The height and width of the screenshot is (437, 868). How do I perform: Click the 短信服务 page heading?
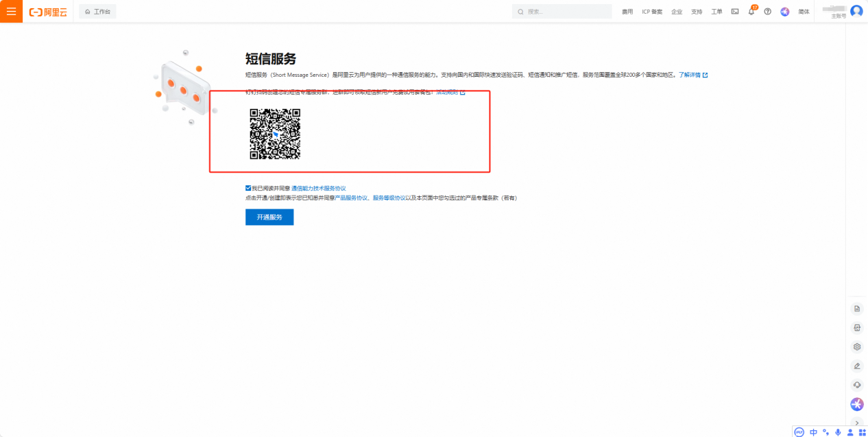271,59
